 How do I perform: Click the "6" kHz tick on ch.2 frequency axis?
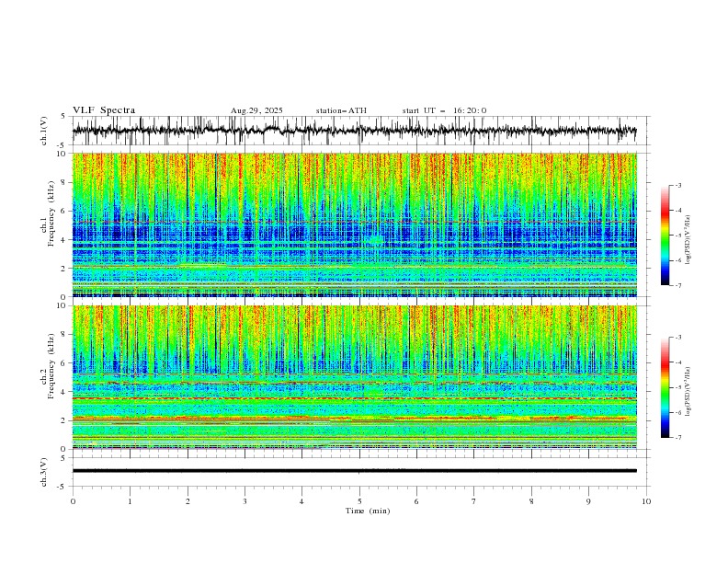pos(65,363)
